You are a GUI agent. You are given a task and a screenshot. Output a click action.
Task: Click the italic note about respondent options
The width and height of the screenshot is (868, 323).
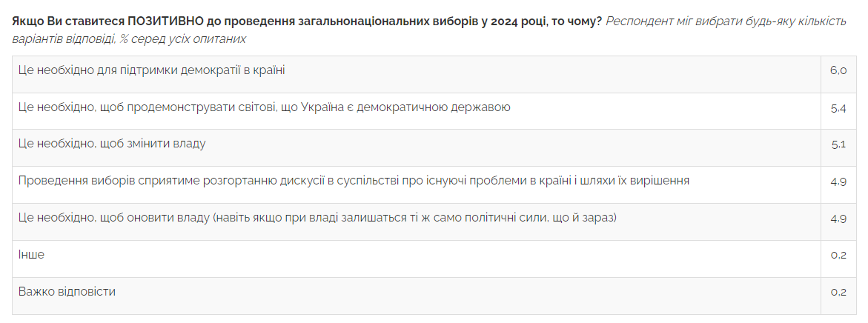tap(725, 21)
